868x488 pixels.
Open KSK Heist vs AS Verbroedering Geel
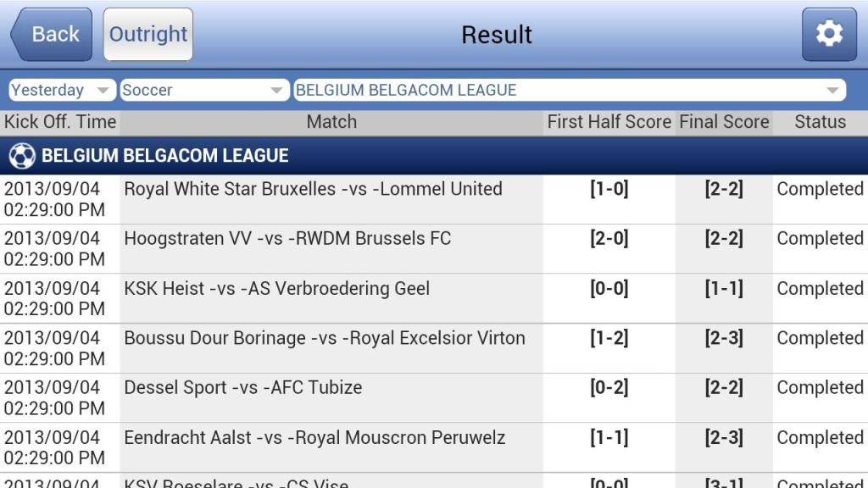click(276, 289)
